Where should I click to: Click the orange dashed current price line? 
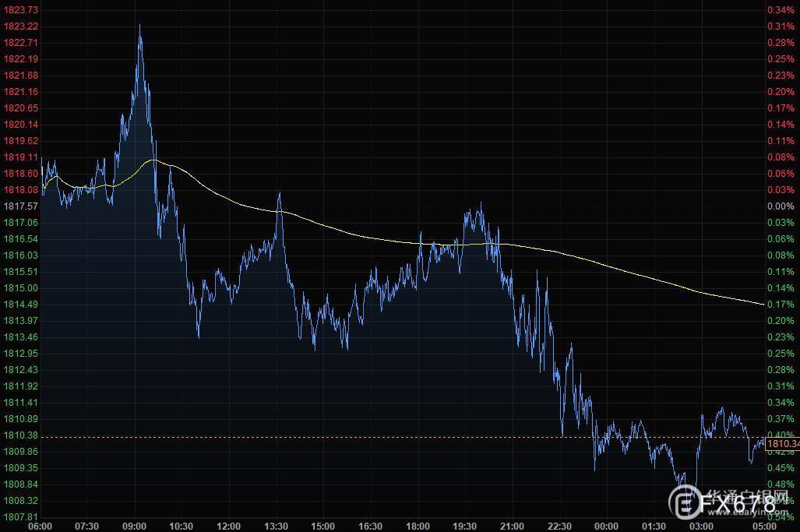389,437
